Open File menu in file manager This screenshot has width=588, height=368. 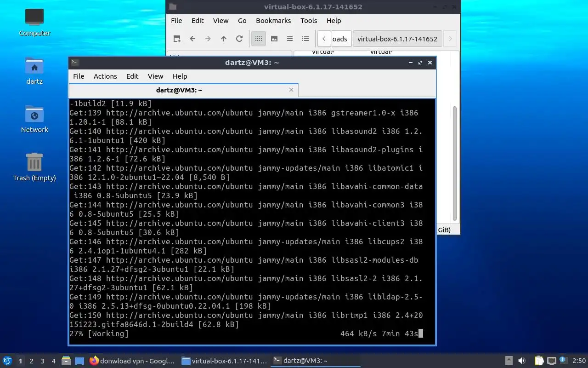coord(176,20)
